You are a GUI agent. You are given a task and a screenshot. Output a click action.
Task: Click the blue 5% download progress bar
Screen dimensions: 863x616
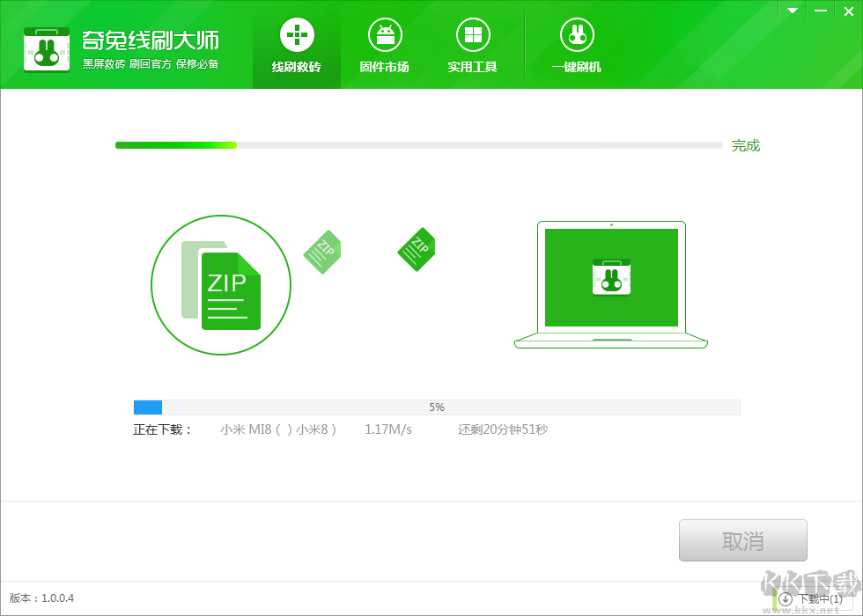click(437, 407)
